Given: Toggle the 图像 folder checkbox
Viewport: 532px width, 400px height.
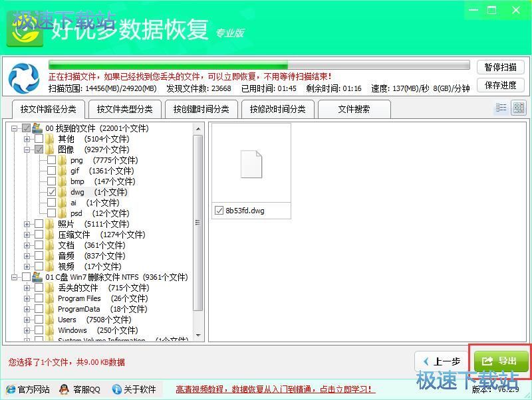Looking at the screenshot, I should (x=39, y=150).
